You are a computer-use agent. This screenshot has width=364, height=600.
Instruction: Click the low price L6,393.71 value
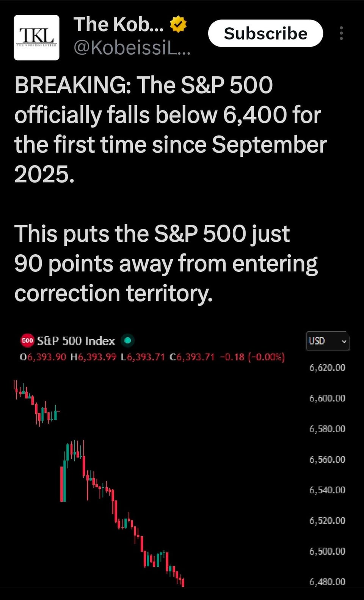(143, 357)
